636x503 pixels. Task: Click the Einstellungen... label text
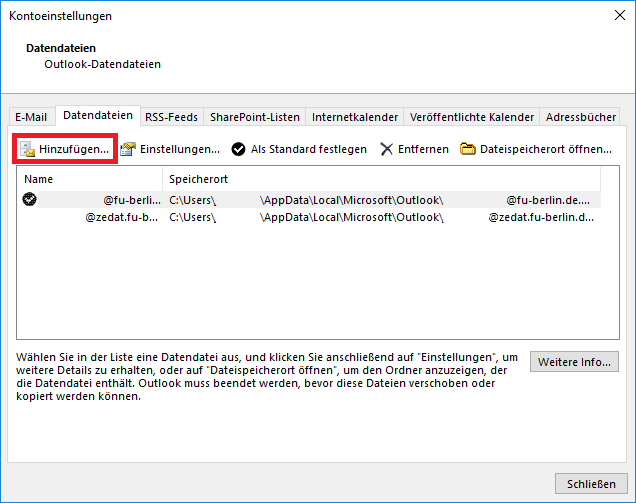tap(180, 149)
